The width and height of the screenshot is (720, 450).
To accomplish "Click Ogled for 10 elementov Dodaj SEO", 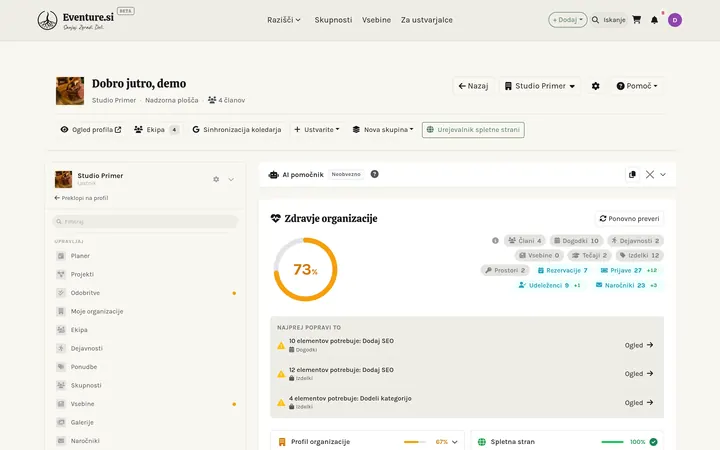I will pyautogui.click(x=639, y=345).
